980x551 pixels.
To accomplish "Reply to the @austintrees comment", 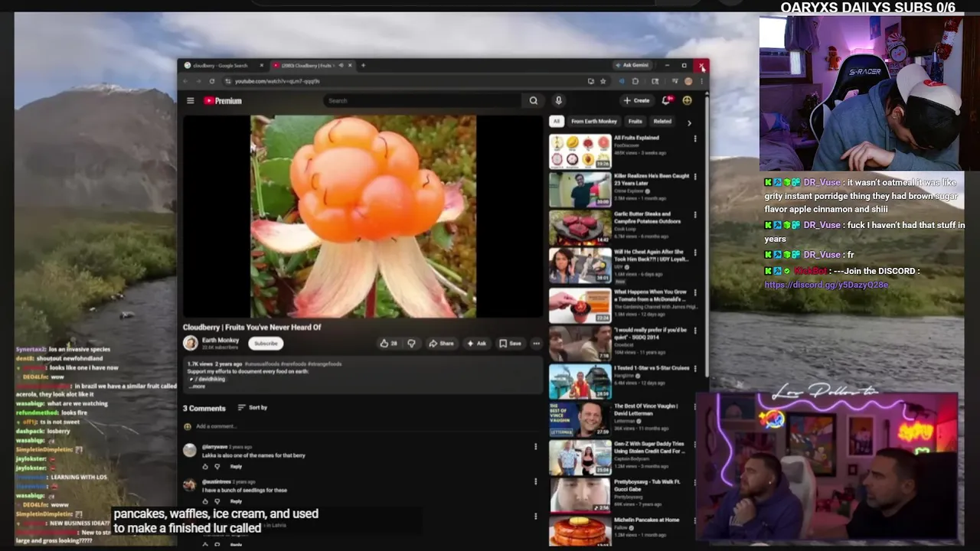I will pyautogui.click(x=236, y=501).
